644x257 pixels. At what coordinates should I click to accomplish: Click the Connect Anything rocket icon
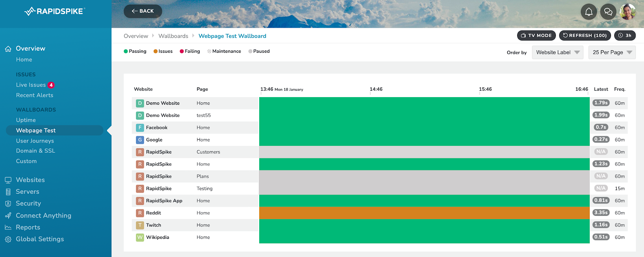click(8, 216)
